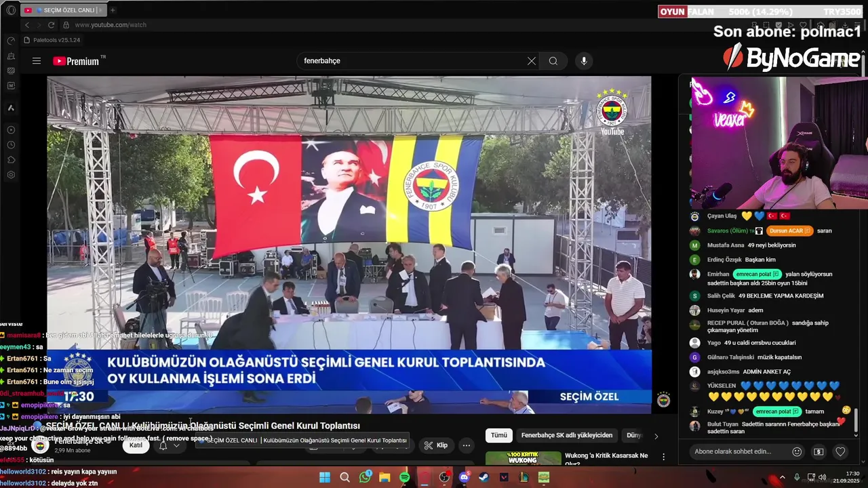868x488 pixels.
Task: Open the Opera sidebar history clock
Action: (11, 145)
